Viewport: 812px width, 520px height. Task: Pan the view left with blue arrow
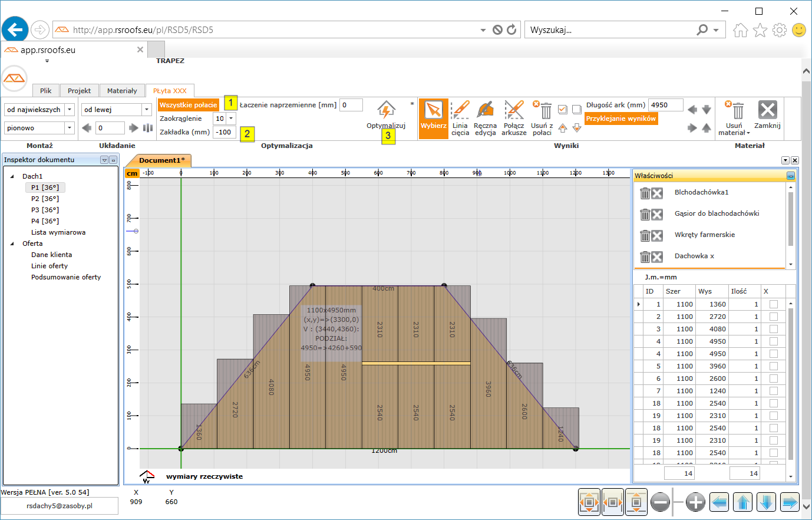click(719, 502)
